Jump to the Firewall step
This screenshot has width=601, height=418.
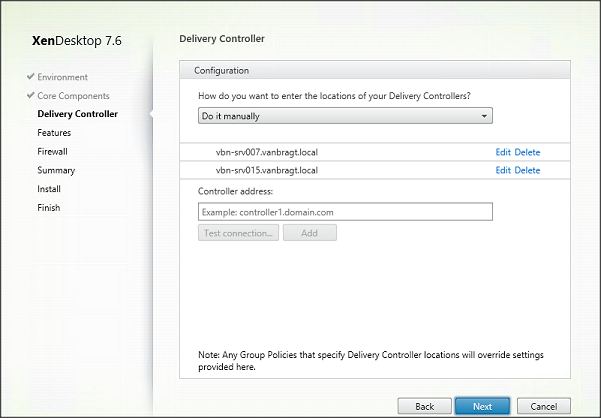tap(52, 152)
